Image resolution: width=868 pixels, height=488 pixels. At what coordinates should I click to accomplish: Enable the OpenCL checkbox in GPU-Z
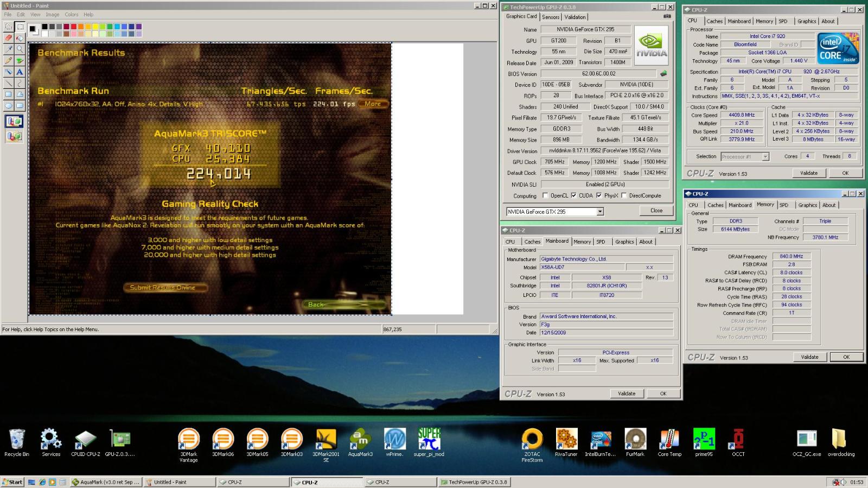545,196
